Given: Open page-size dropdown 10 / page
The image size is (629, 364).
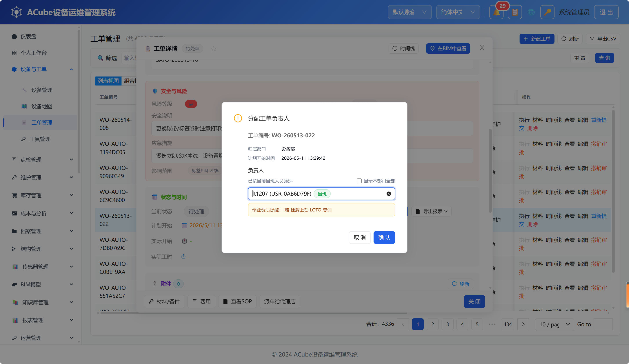Looking at the screenshot, I should 555,324.
